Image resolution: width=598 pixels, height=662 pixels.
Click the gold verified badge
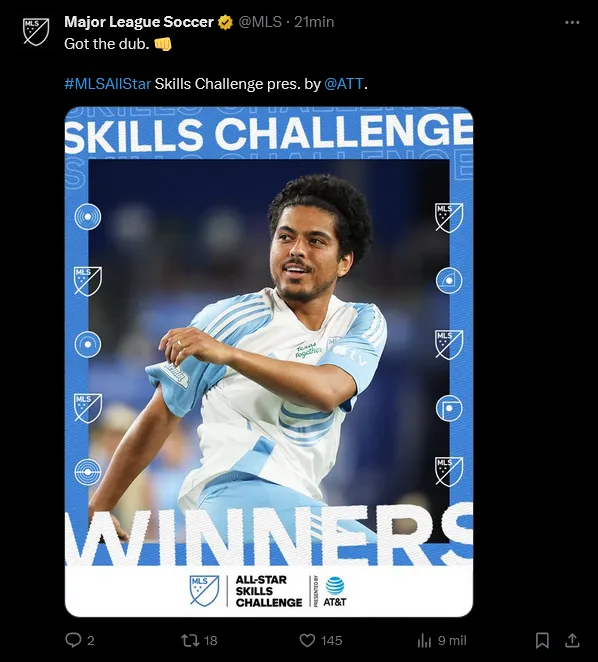[225, 22]
